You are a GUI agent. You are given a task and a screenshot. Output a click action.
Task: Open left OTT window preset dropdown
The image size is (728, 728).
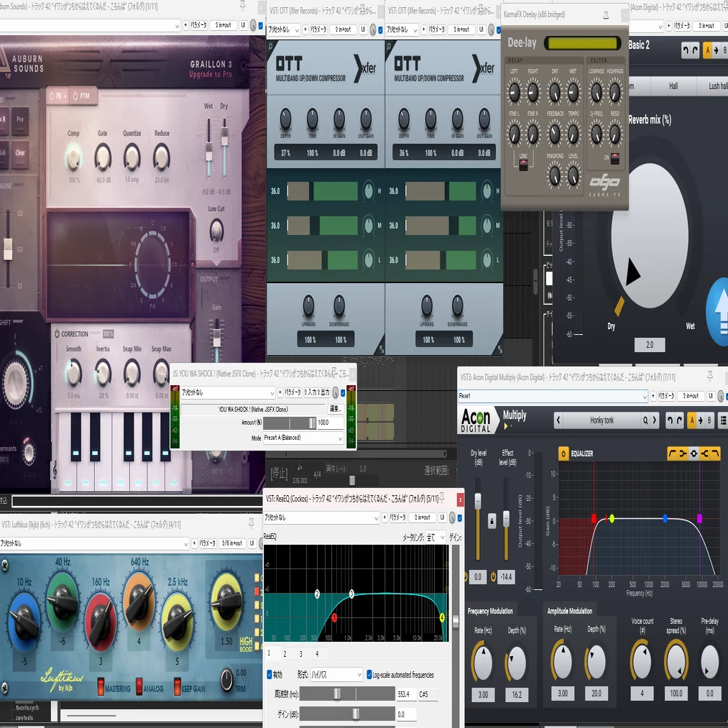point(284,29)
